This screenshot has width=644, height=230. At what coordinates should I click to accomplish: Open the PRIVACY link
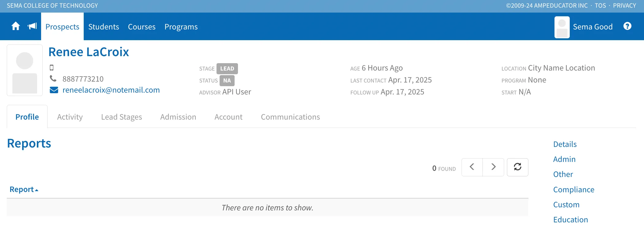(x=625, y=6)
